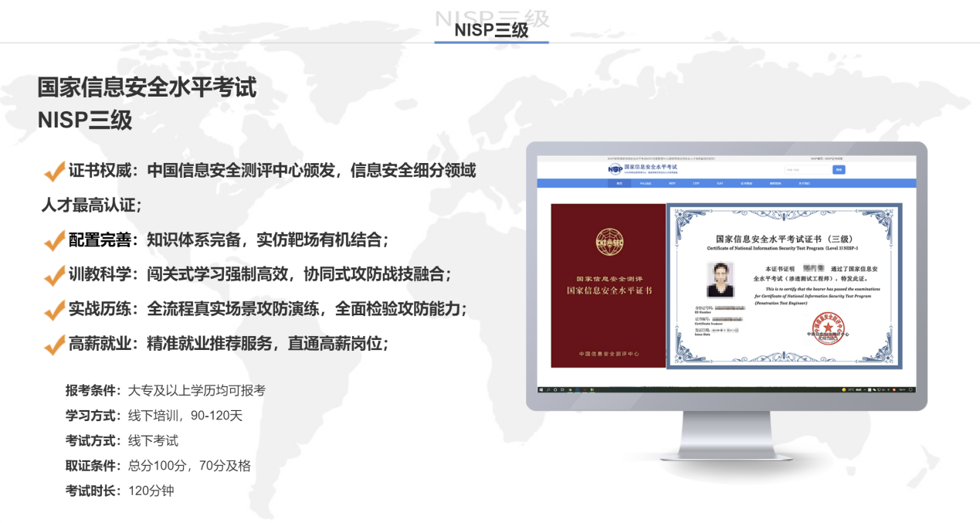Viewport: 980px width, 523px height.
Task: Click the 配置完善 bullet line
Action: pyautogui.click(x=217, y=240)
